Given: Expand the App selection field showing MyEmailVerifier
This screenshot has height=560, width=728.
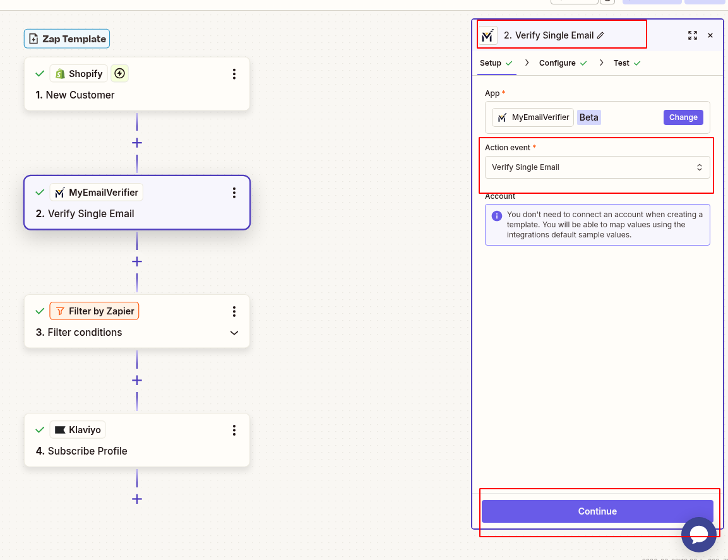Looking at the screenshot, I should [532, 117].
